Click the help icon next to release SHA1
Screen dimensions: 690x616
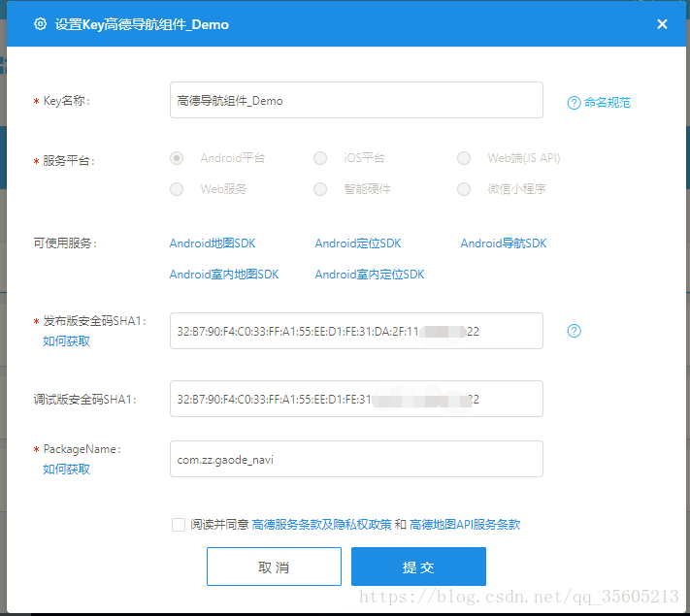point(574,331)
